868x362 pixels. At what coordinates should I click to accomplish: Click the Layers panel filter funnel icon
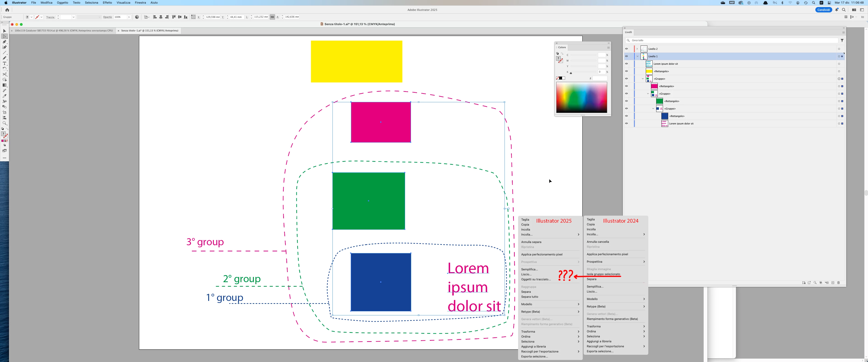(842, 40)
